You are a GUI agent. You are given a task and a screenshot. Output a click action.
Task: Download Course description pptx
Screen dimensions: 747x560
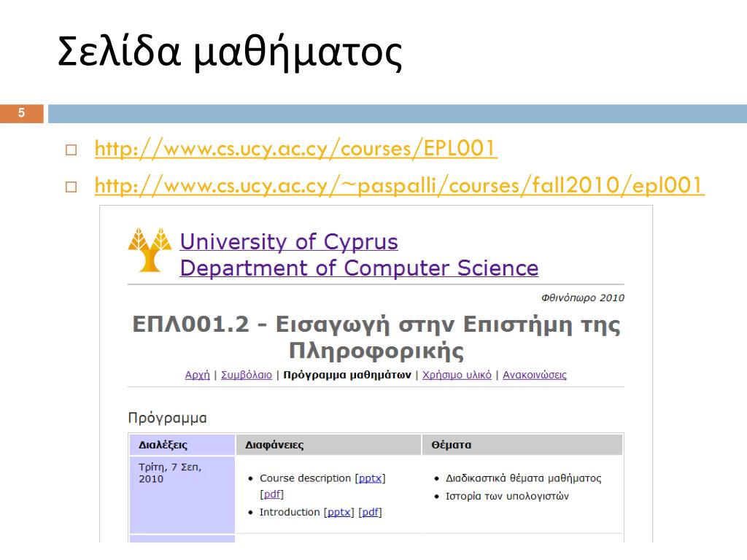click(370, 478)
